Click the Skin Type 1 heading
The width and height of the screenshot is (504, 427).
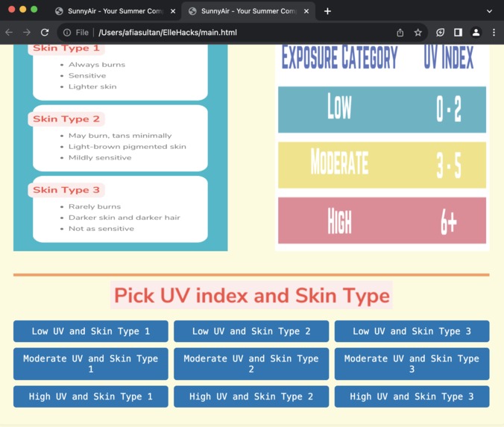pyautogui.click(x=66, y=48)
